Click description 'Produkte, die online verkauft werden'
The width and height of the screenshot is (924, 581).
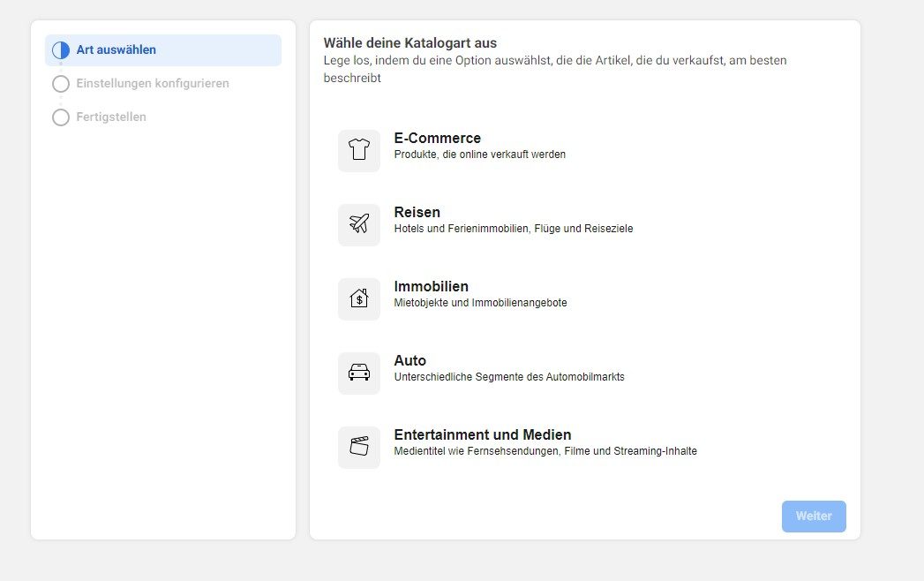click(479, 155)
